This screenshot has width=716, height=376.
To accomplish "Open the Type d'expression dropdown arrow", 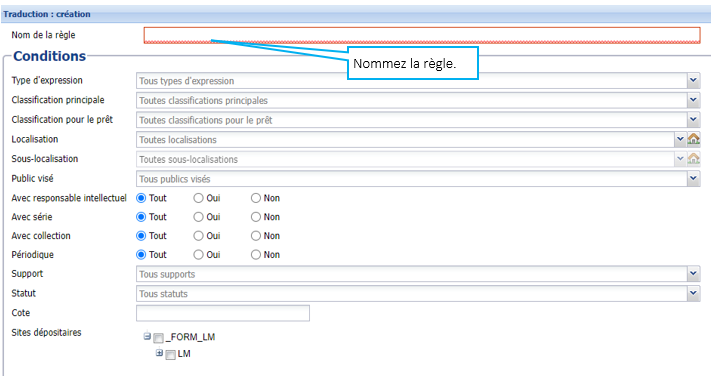I will coord(693,81).
